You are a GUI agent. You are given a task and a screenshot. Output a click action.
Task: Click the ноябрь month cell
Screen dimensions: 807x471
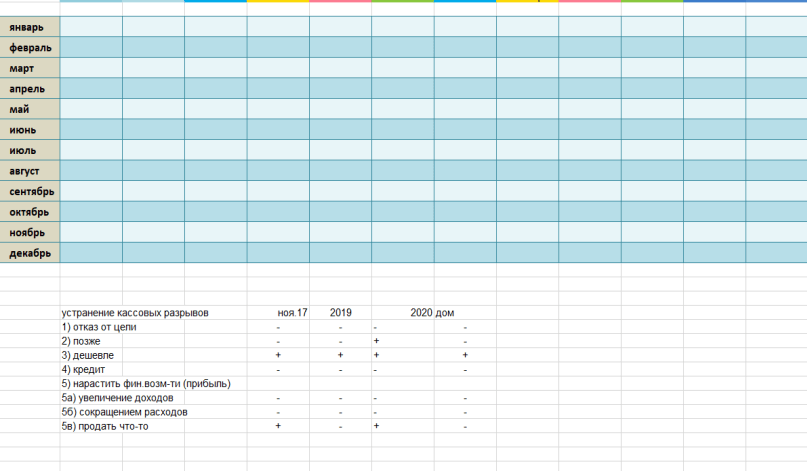(30, 233)
